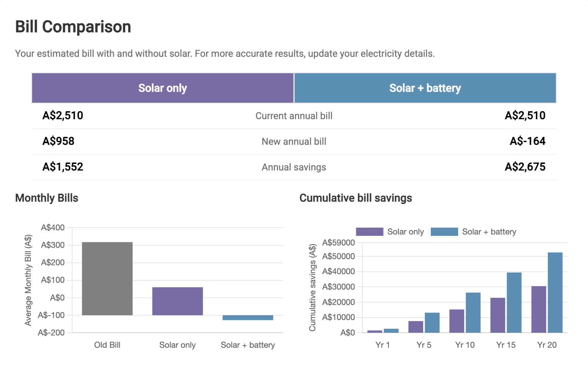The height and width of the screenshot is (383, 588).
Task: Click the Yr 1 Solar only bar
Action: click(375, 331)
